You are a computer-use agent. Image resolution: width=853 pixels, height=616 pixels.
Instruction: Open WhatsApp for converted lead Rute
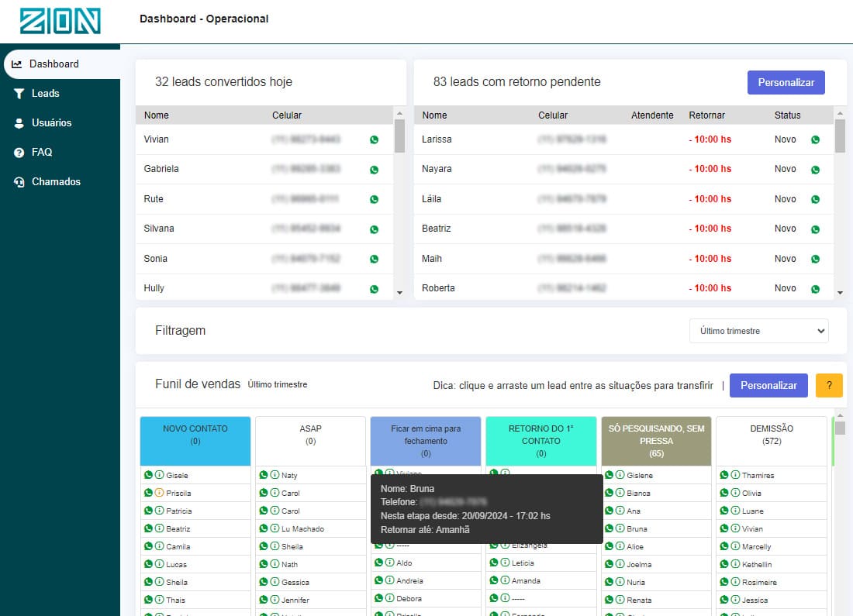coord(375,200)
